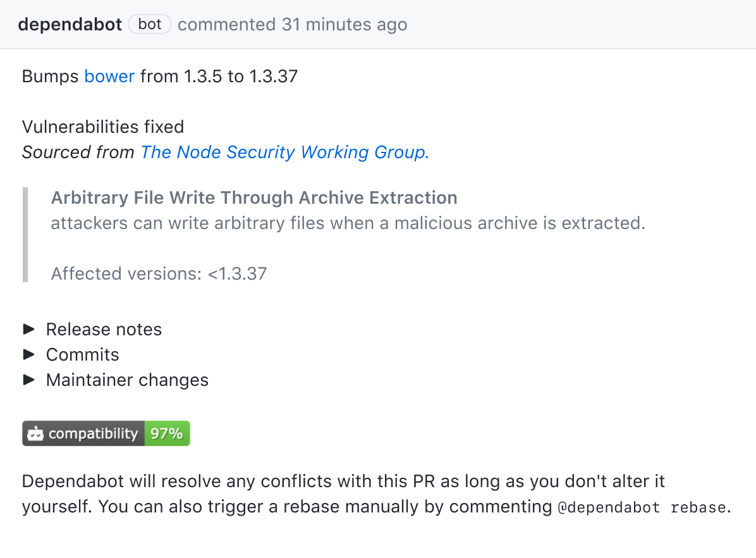Expand the Commits disclosure triangle
The width and height of the screenshot is (756, 558).
click(28, 354)
